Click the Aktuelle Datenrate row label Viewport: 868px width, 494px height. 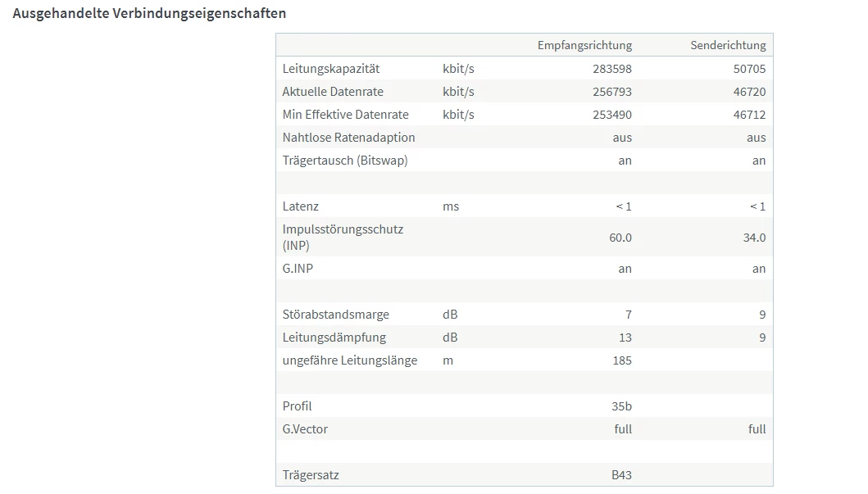[333, 92]
